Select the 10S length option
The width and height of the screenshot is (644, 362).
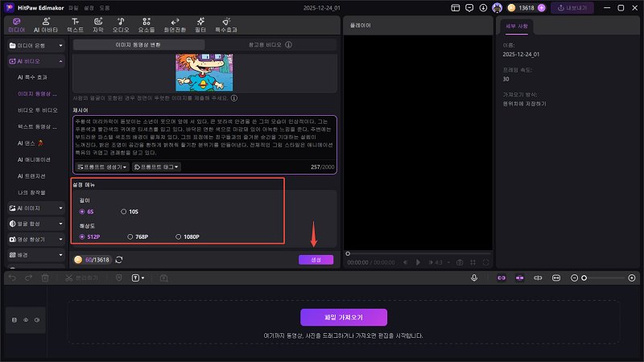[x=130, y=212]
